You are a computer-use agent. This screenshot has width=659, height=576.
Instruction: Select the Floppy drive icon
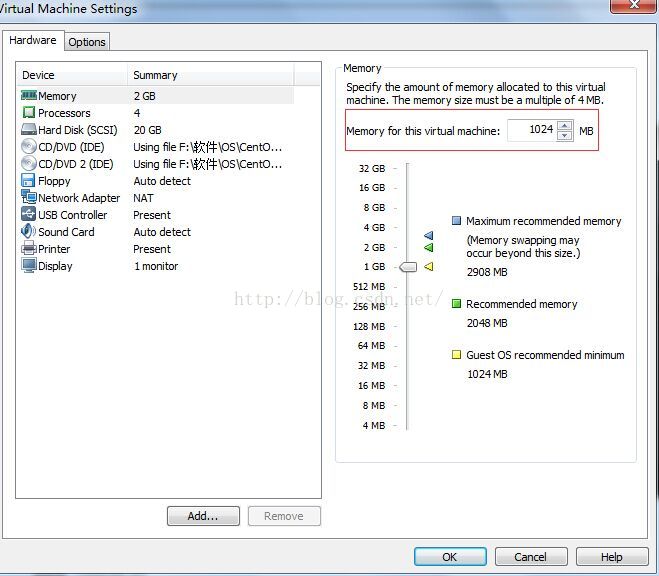point(29,181)
